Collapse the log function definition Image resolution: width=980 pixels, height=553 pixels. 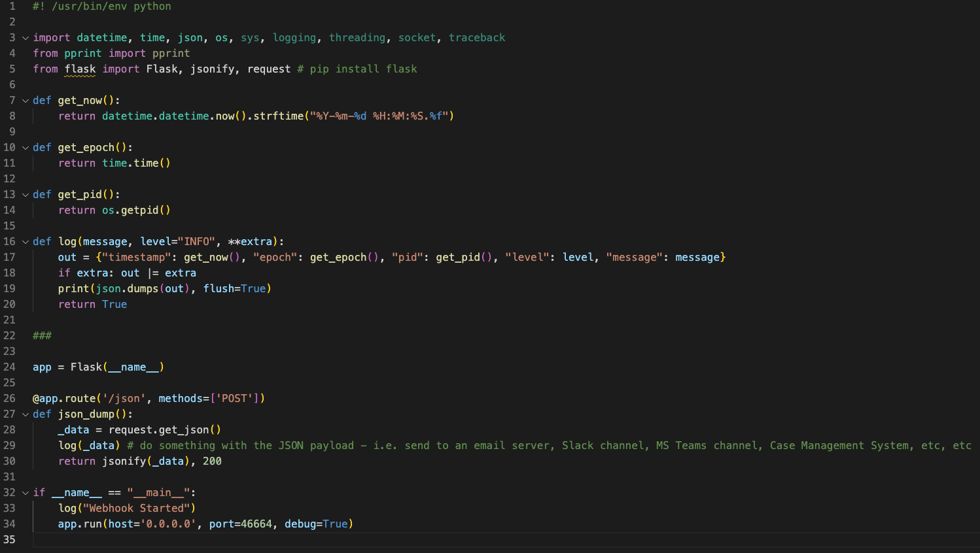[x=26, y=242]
